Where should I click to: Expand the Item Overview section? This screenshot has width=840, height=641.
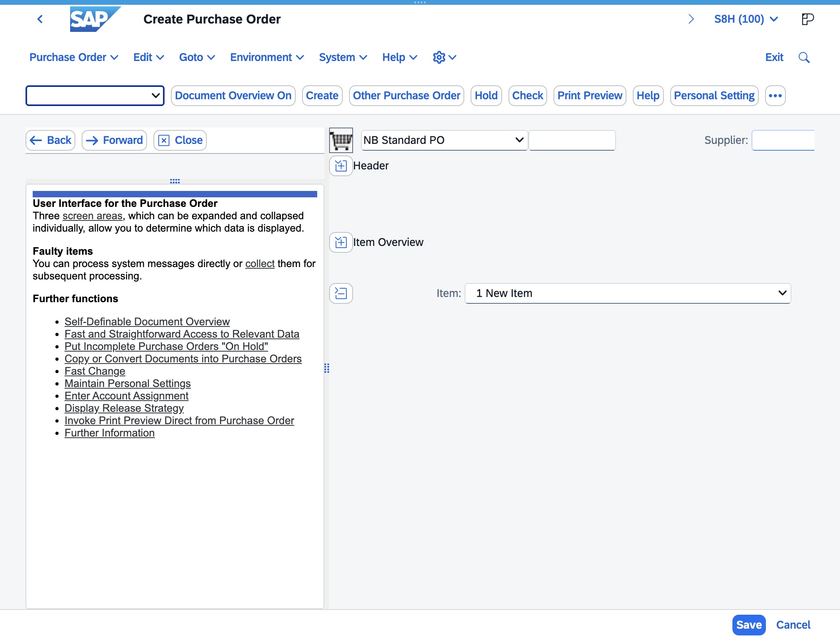coord(341,242)
